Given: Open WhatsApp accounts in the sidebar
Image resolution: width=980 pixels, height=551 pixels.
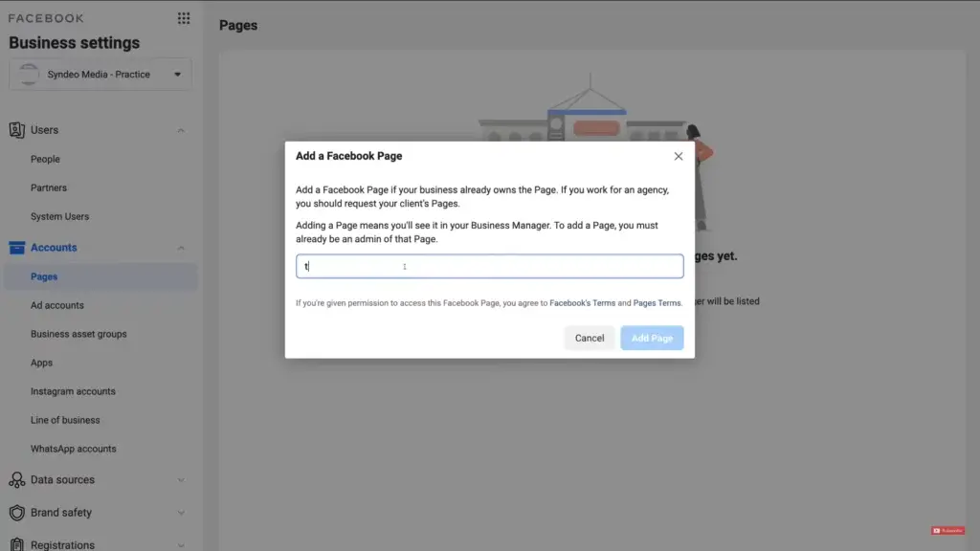Looking at the screenshot, I should (73, 449).
